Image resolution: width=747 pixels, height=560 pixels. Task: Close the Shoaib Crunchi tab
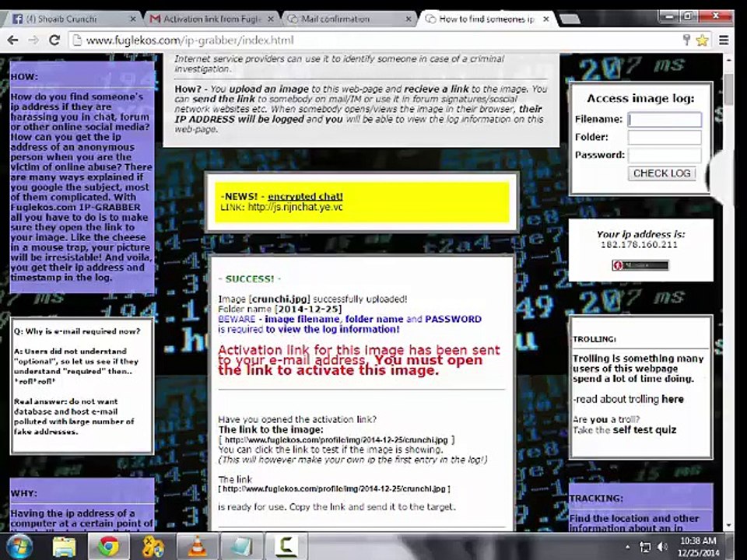coord(133,19)
